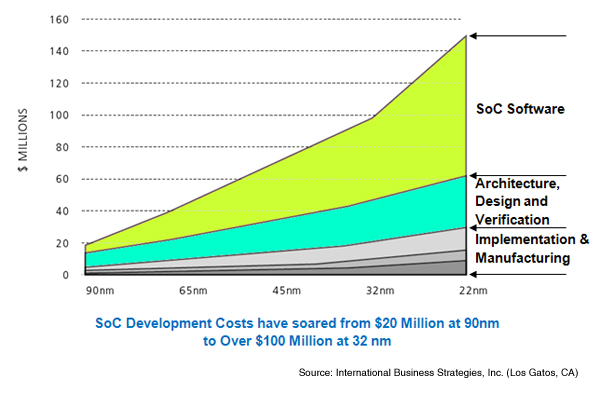Click the 32nm x-axis label

[x=380, y=291]
